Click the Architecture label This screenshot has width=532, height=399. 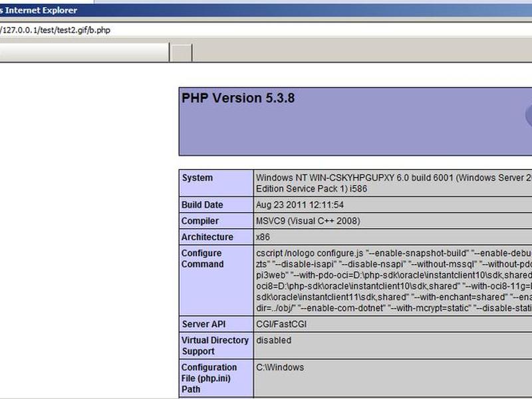coord(207,237)
